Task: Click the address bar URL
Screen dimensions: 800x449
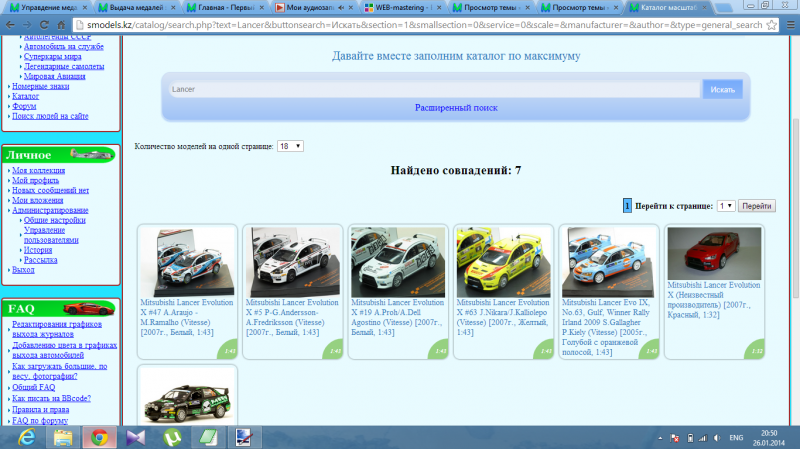Action: click(424, 24)
